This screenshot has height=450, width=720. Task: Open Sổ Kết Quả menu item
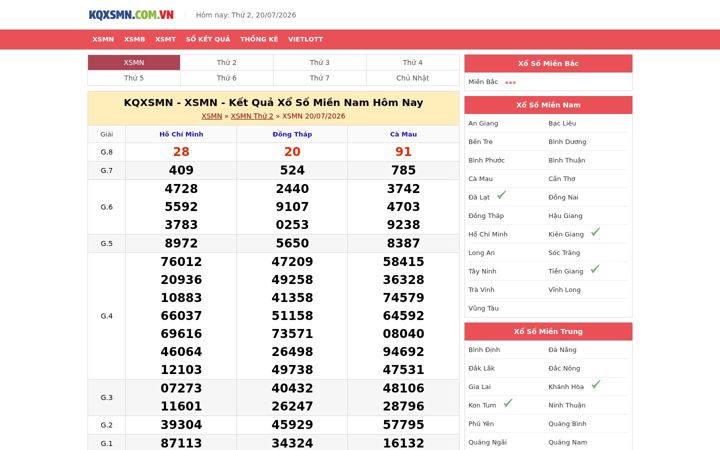pyautogui.click(x=208, y=39)
